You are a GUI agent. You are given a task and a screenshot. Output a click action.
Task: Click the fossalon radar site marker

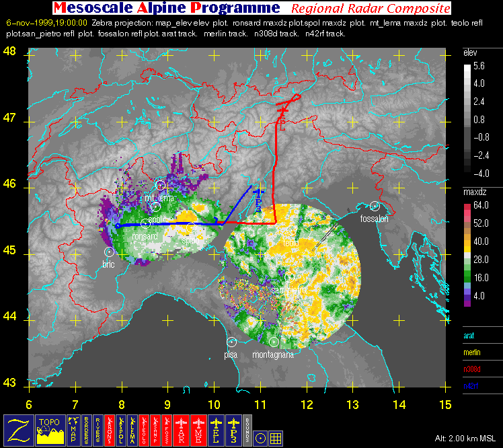(x=375, y=207)
